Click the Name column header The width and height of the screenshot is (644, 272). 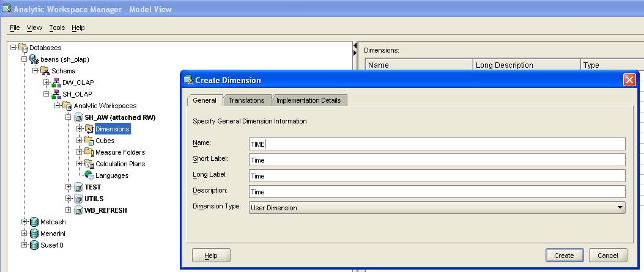coord(419,65)
